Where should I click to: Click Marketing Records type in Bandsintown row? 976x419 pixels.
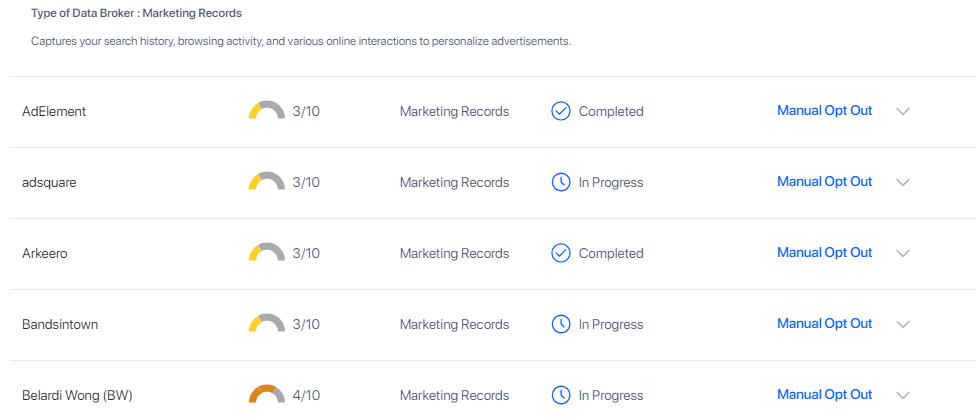[454, 324]
